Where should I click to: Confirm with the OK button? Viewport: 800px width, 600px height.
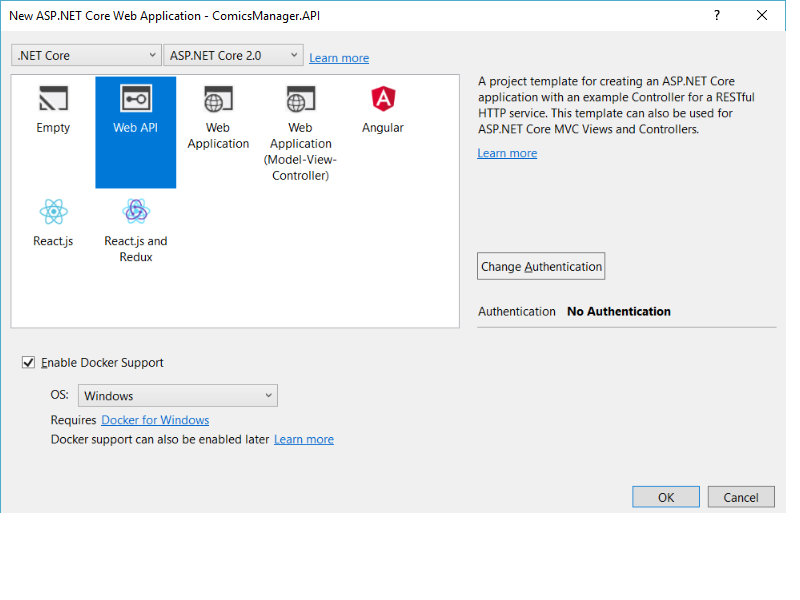(666, 497)
